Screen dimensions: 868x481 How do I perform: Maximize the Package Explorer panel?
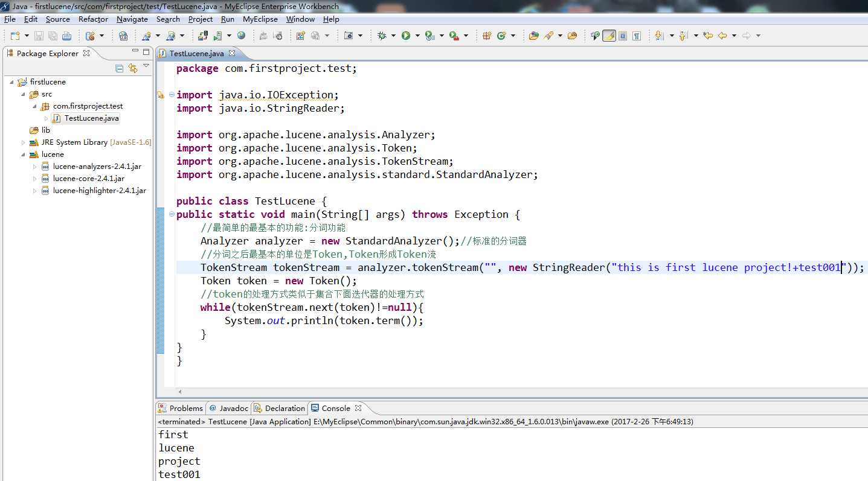tap(146, 53)
